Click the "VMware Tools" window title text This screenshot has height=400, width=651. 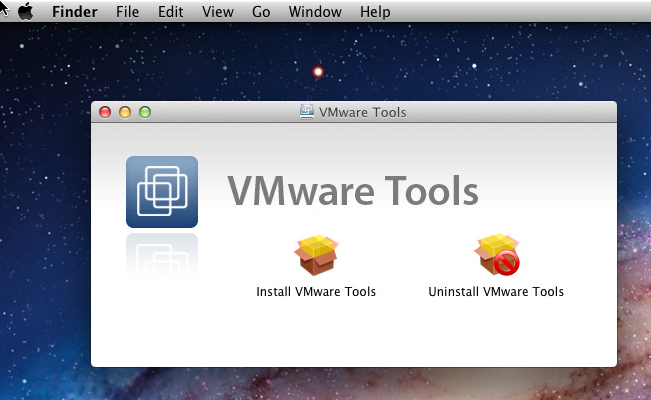362,112
